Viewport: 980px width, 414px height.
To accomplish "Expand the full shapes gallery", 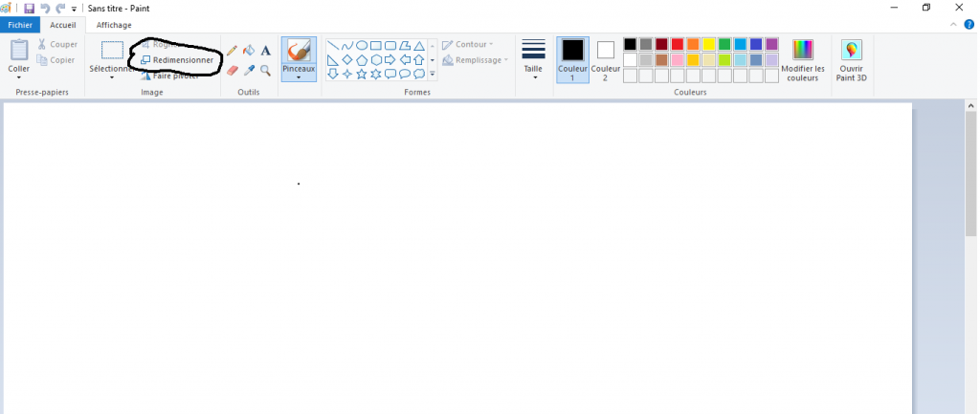I will 433,75.
